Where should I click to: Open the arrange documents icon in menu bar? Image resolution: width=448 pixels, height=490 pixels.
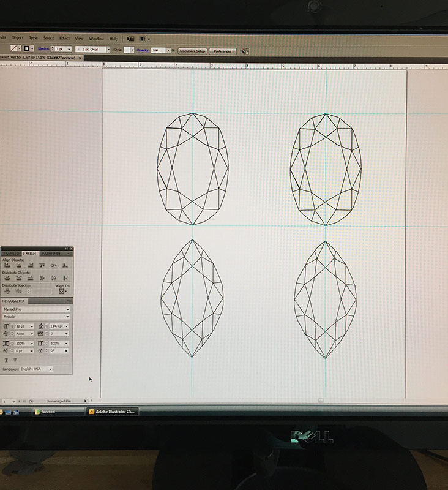143,39
